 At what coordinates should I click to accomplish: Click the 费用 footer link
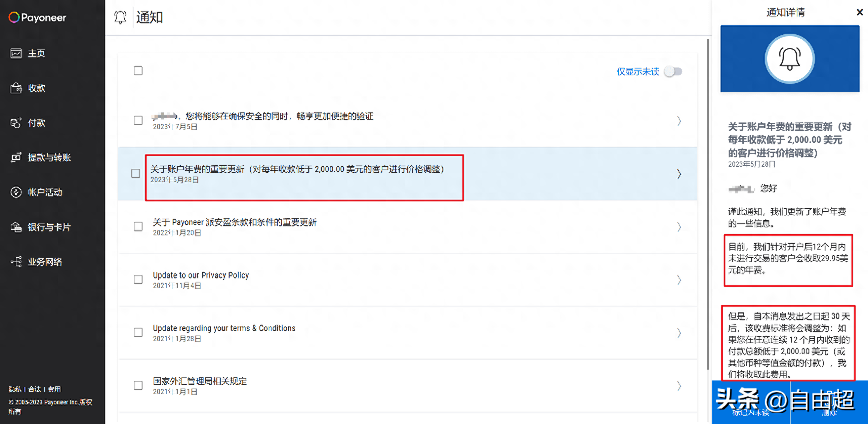click(54, 389)
